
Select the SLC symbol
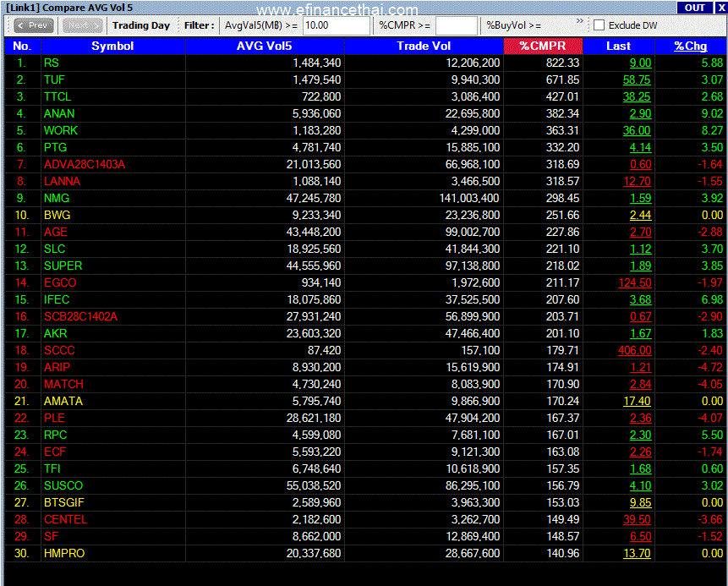coord(55,249)
